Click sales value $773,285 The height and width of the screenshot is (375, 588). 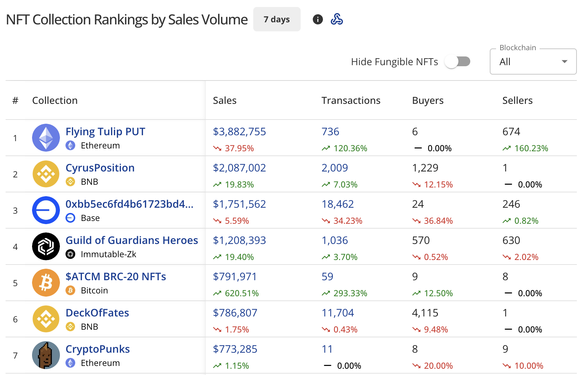[x=235, y=349]
